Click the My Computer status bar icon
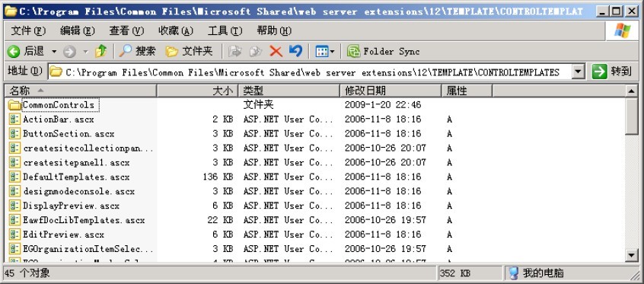This screenshot has height=284, width=644. (513, 273)
